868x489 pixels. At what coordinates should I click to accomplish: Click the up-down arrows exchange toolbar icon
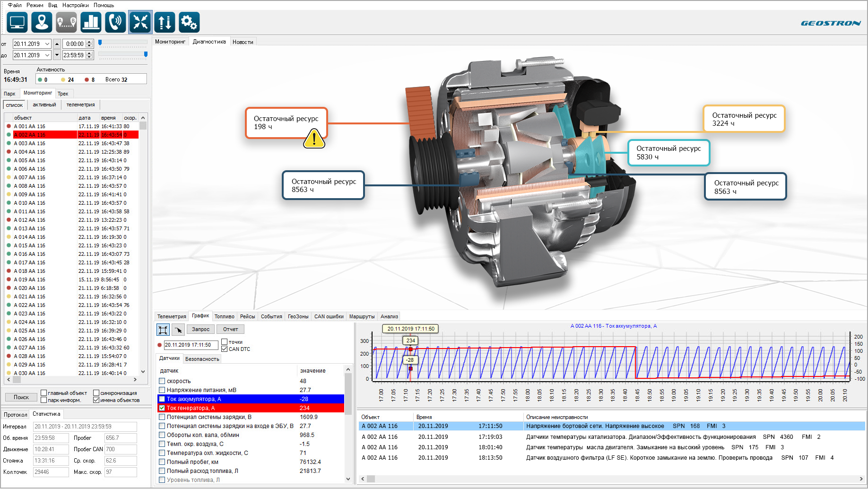coord(165,22)
